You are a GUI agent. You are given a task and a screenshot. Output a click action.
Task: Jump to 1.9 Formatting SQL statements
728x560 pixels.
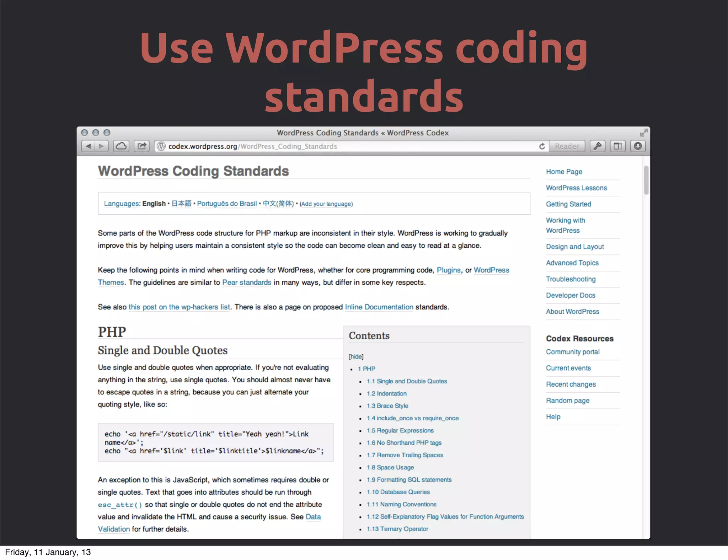point(409,480)
